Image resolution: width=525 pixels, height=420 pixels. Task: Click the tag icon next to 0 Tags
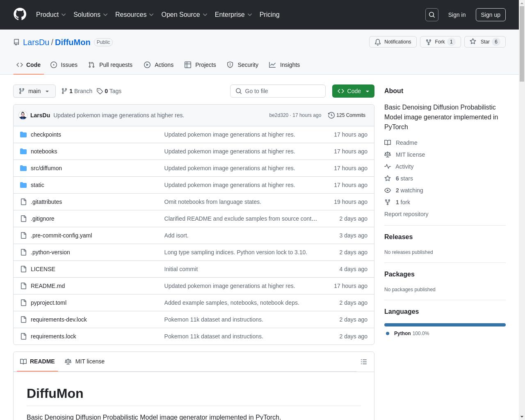tap(100, 91)
